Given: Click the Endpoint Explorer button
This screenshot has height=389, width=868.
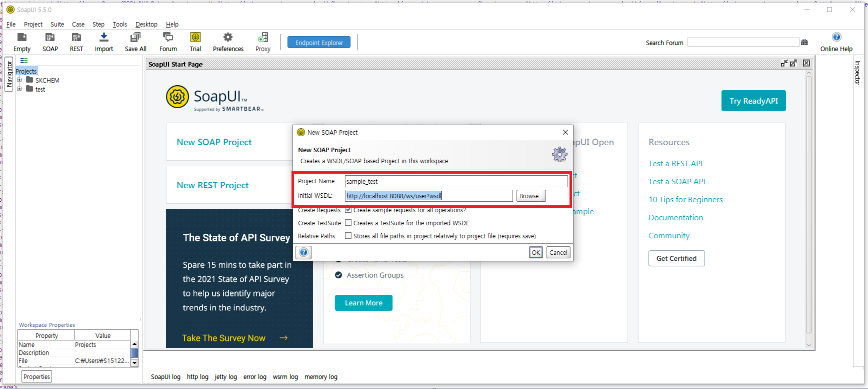Looking at the screenshot, I should 319,43.
